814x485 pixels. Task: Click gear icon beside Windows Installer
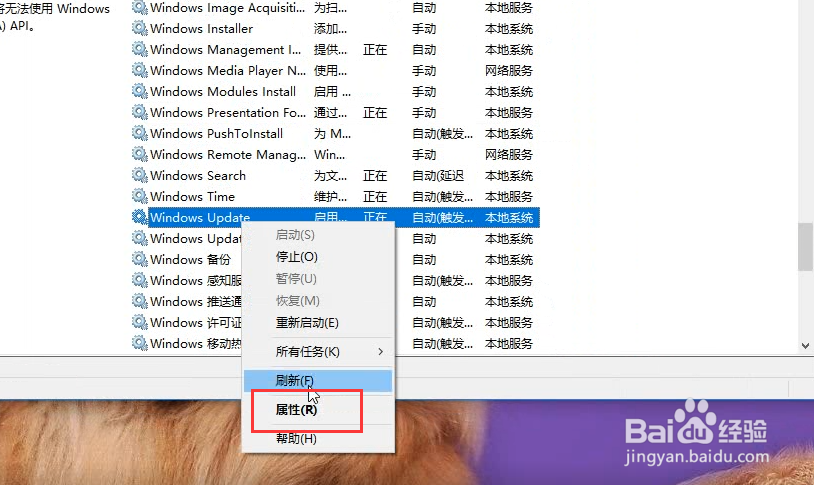click(x=140, y=28)
